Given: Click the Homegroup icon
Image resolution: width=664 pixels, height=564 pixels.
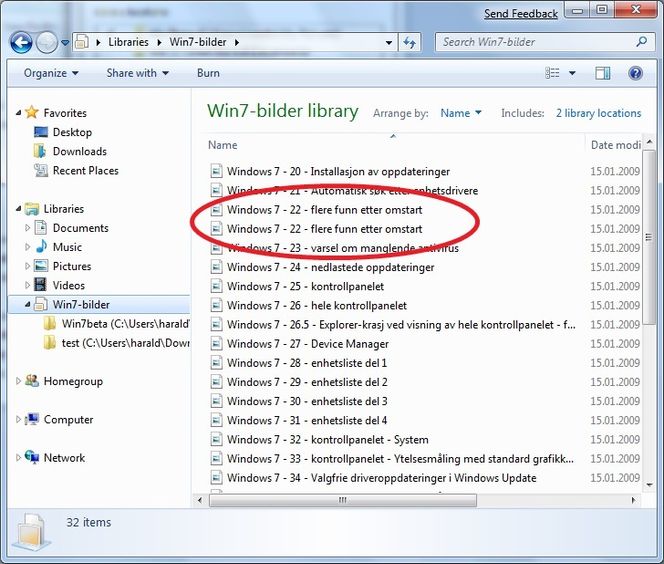Looking at the screenshot, I should click(x=32, y=381).
